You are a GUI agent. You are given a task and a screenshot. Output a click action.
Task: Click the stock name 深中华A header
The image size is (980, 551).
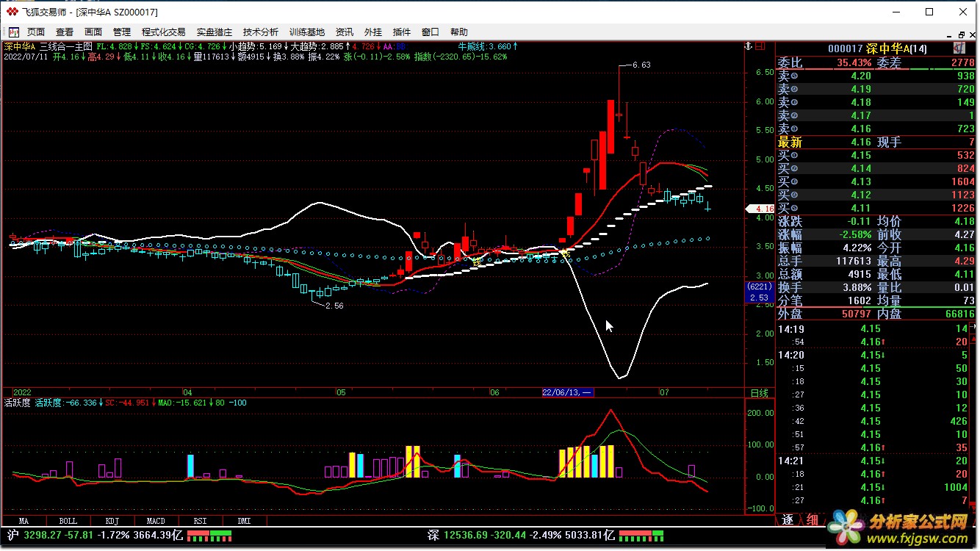click(887, 48)
